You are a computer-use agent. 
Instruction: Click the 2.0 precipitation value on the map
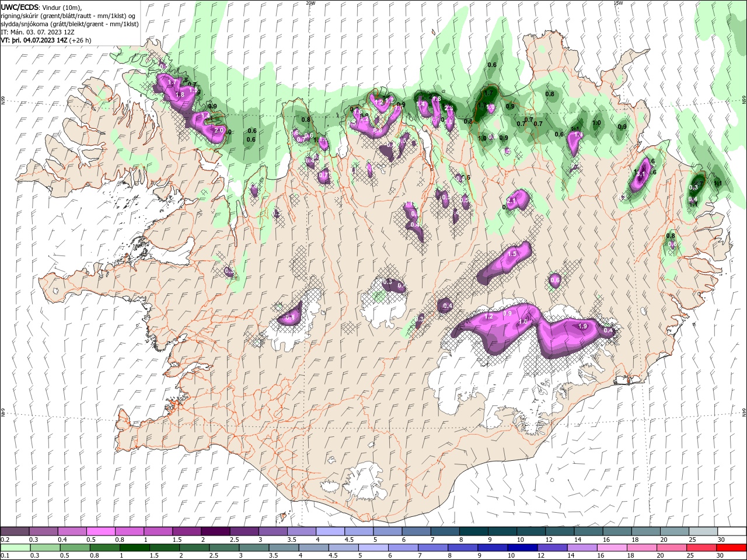[219, 130]
